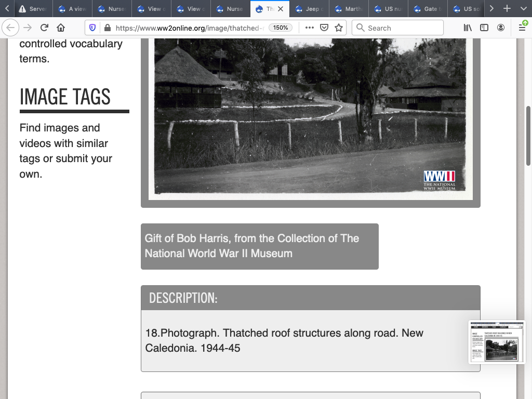
Task: Click the vertical page scrollbar thumb
Action: [528, 136]
